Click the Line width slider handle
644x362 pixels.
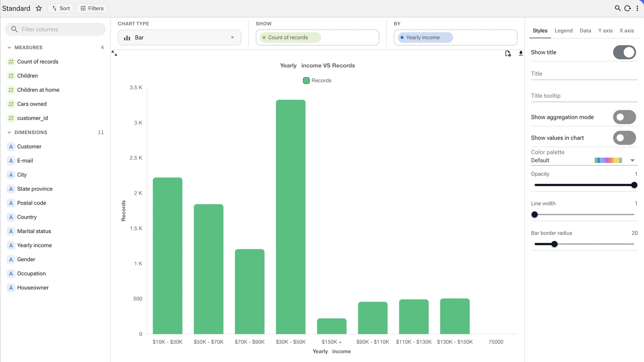(x=535, y=215)
